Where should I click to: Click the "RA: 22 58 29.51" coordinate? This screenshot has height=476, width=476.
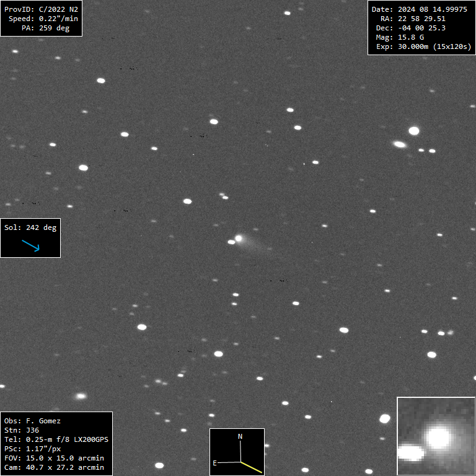pos(413,19)
